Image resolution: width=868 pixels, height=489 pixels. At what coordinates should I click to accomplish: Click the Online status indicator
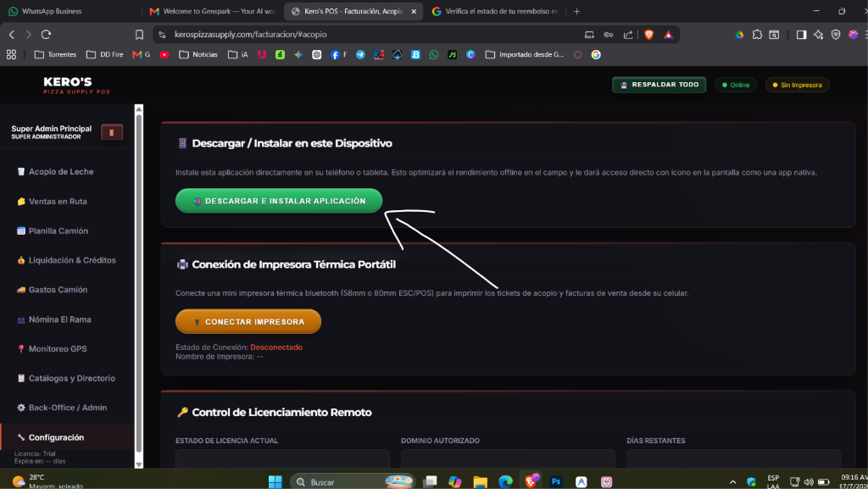736,85
